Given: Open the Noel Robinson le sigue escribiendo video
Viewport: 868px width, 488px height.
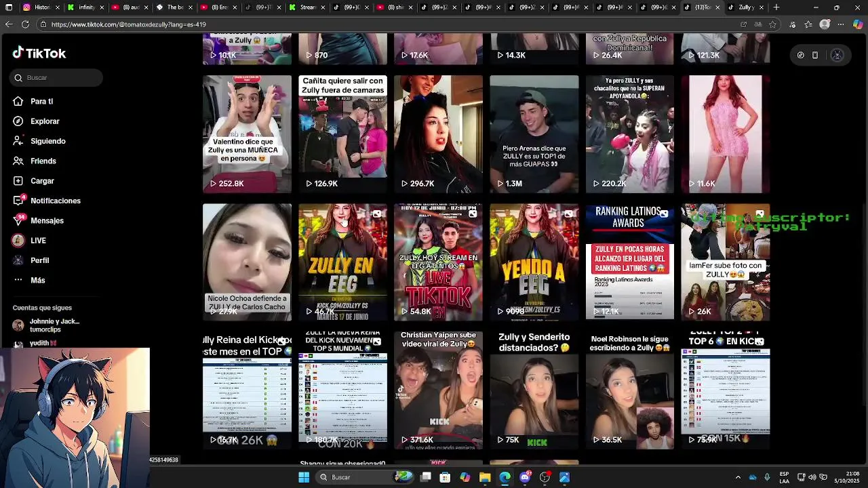Looking at the screenshot, I should point(630,390).
